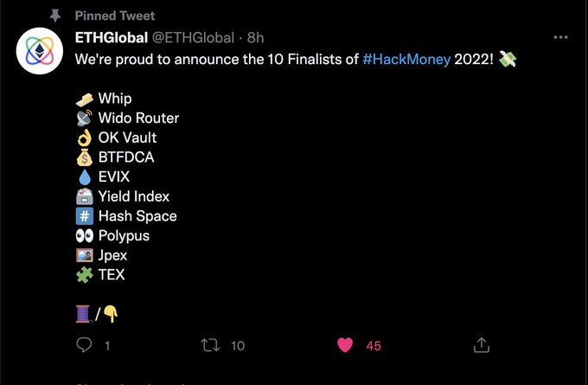Click the money bag emoji beside BTFDCA

[x=85, y=157]
